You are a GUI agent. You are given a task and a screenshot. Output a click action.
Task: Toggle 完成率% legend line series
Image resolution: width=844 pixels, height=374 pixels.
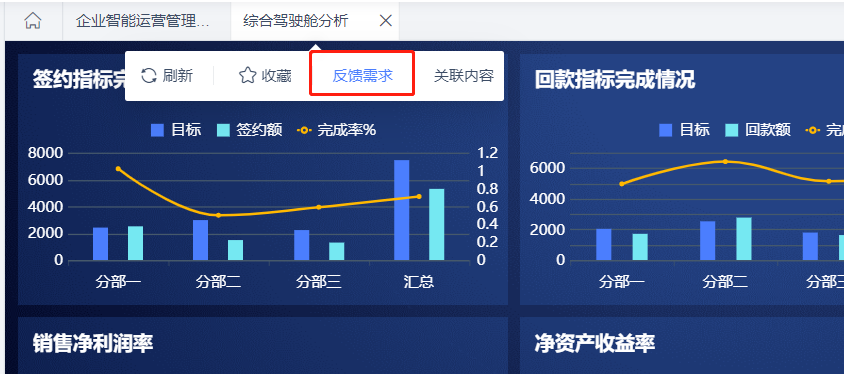[x=336, y=130]
